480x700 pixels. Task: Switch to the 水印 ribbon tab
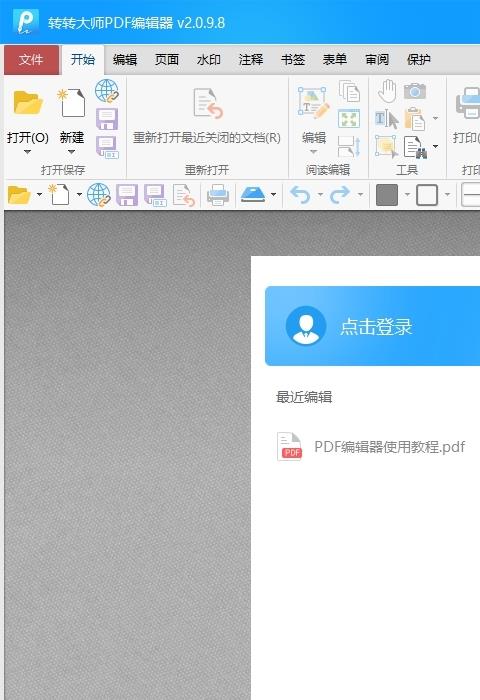tap(209, 59)
